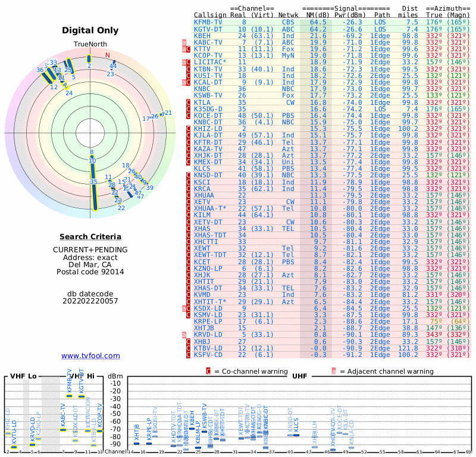This screenshot has height=457, width=476.
Task: Select the CURRENT+PENDING text
Action: click(x=90, y=249)
